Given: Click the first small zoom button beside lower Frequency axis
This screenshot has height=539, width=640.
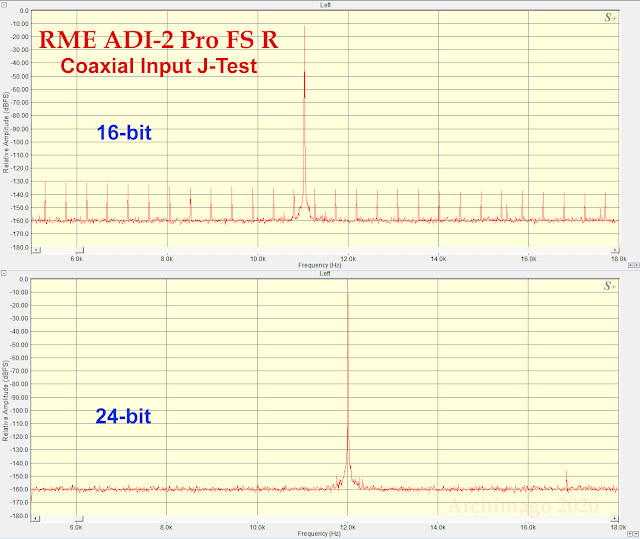Looking at the screenshot, I should [631, 534].
